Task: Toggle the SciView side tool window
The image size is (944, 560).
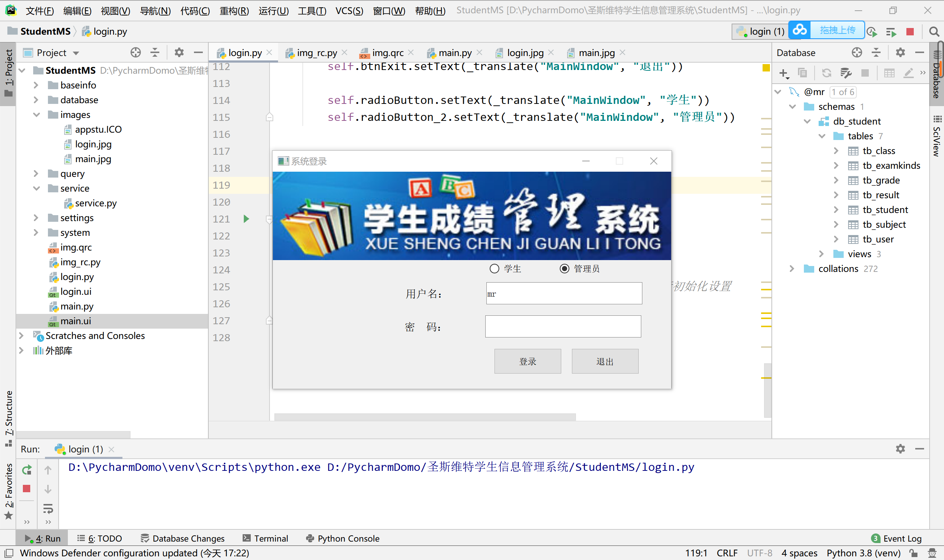Action: (937, 136)
